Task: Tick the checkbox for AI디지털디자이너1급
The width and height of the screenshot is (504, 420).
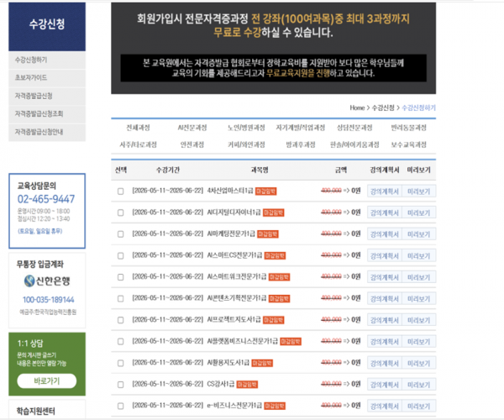Action: tap(120, 213)
